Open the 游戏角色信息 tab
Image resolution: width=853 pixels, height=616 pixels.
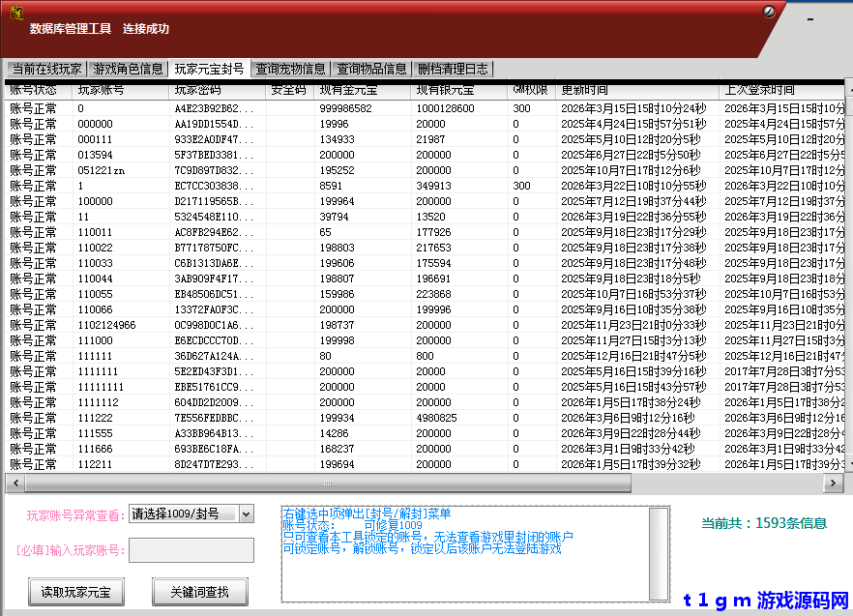128,69
